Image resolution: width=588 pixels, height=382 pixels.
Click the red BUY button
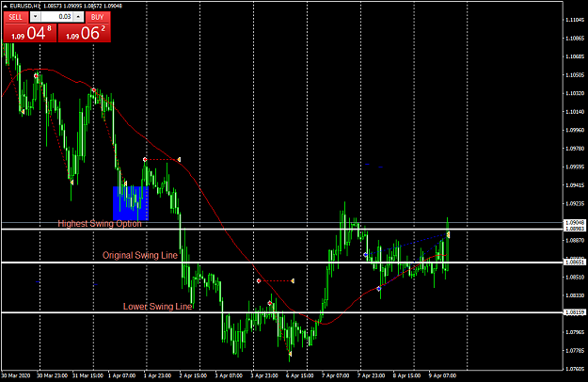point(98,17)
